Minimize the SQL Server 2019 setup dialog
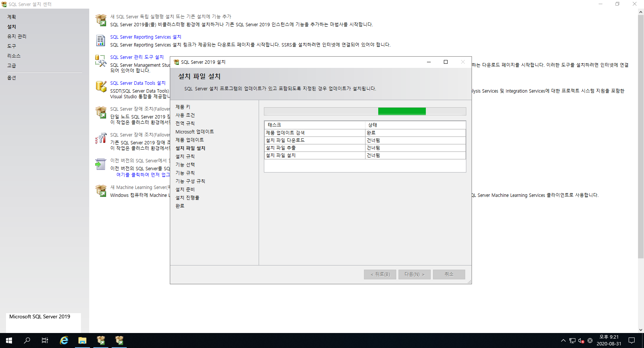 tap(428, 62)
